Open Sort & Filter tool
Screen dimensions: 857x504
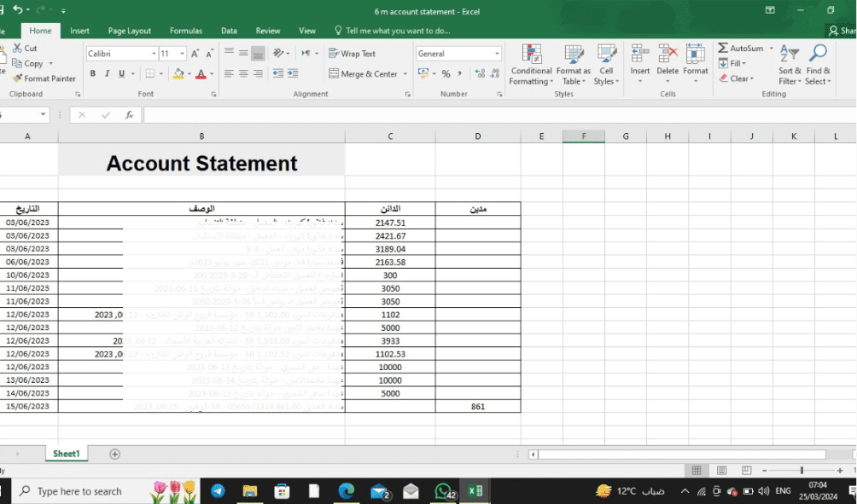790,65
